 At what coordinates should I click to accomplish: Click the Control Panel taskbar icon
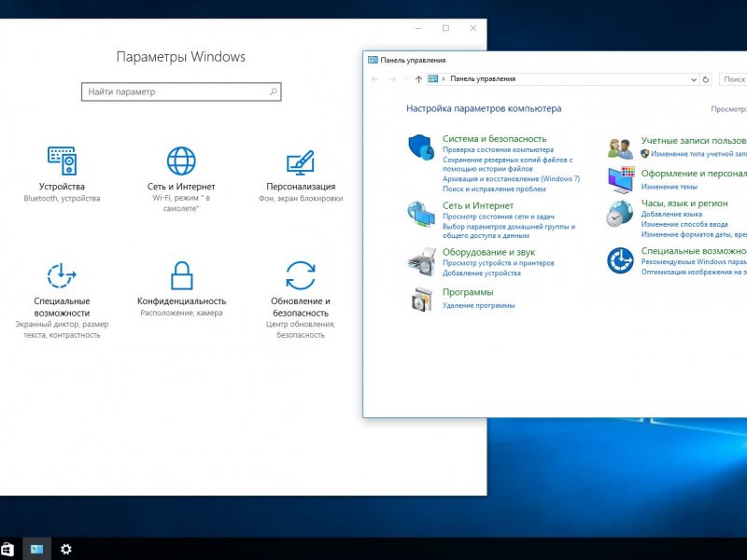point(37,549)
